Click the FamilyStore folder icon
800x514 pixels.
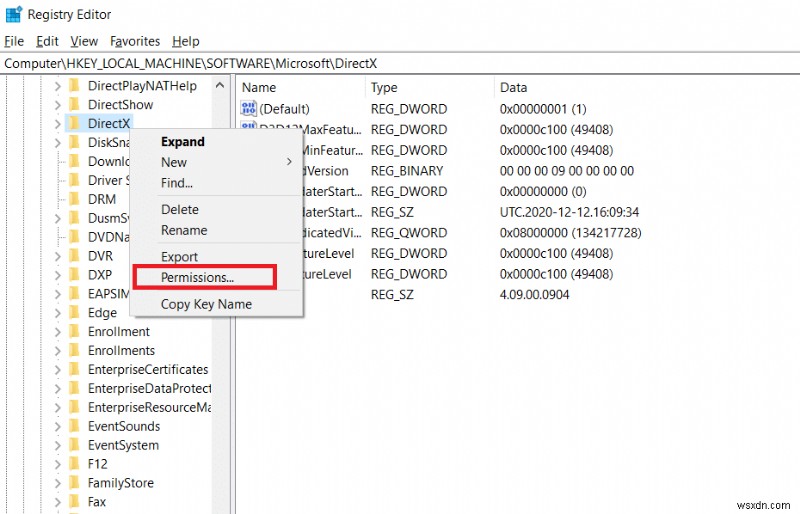74,482
